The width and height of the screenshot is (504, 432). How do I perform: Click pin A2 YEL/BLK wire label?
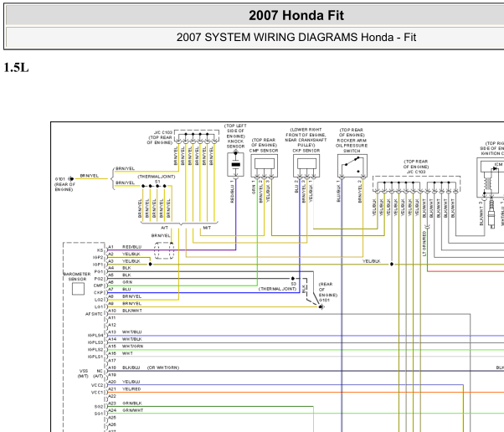point(131,254)
